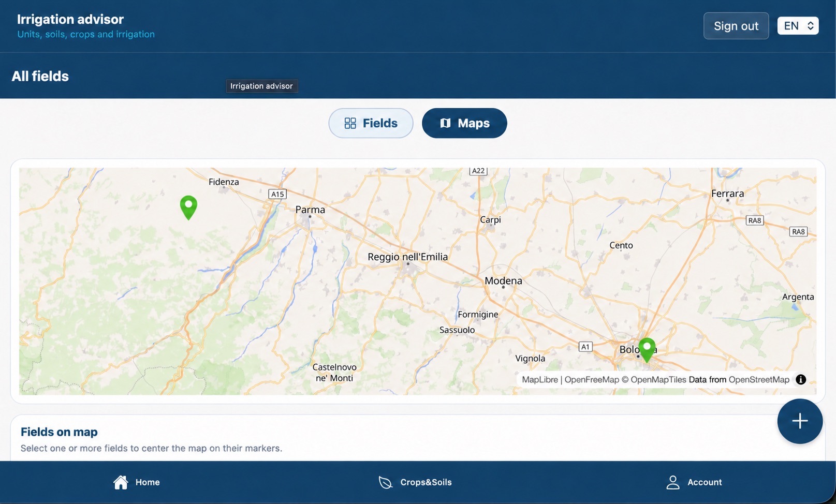The height and width of the screenshot is (504, 836).
Task: Click the Home house icon
Action: pyautogui.click(x=121, y=482)
